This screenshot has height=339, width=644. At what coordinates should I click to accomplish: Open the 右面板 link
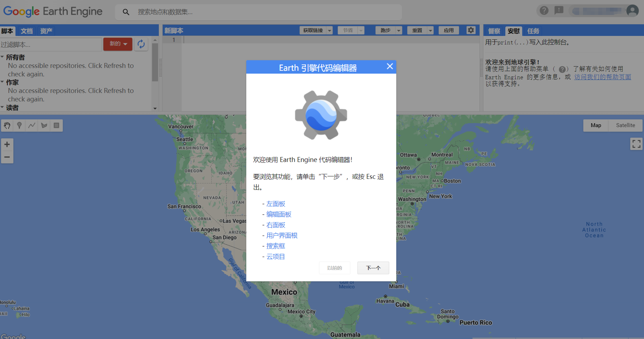coord(276,225)
